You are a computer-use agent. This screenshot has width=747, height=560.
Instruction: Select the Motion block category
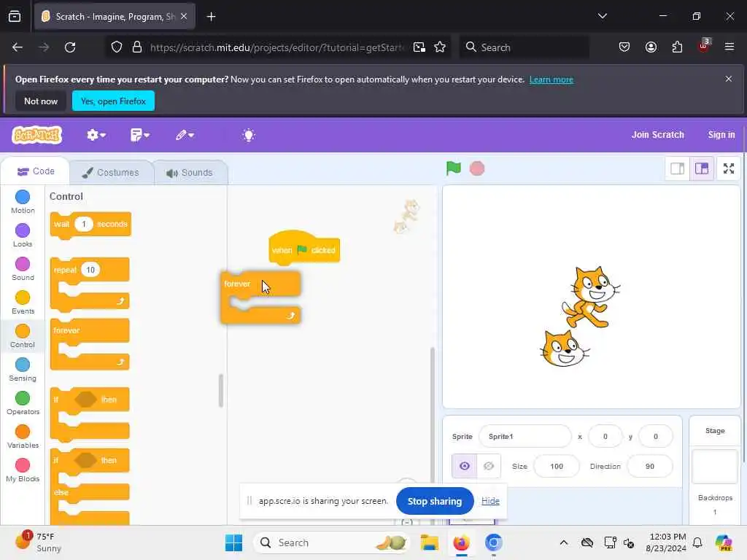[x=23, y=202]
